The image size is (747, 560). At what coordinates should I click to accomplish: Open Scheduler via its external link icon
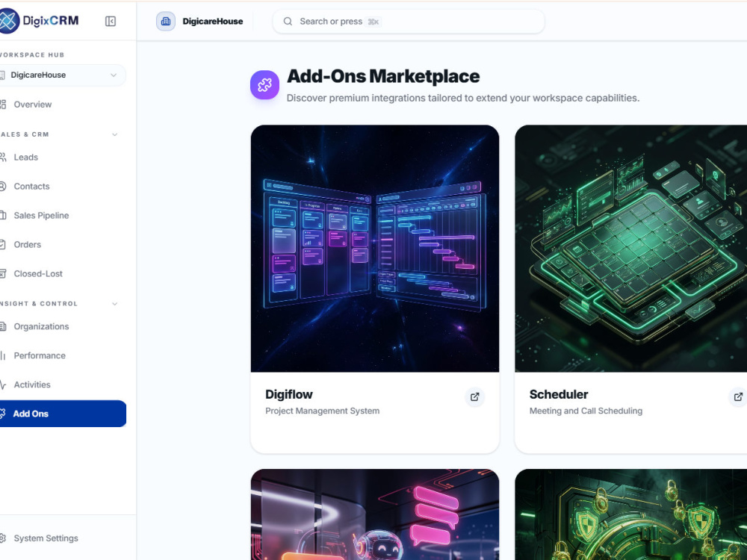pyautogui.click(x=738, y=396)
